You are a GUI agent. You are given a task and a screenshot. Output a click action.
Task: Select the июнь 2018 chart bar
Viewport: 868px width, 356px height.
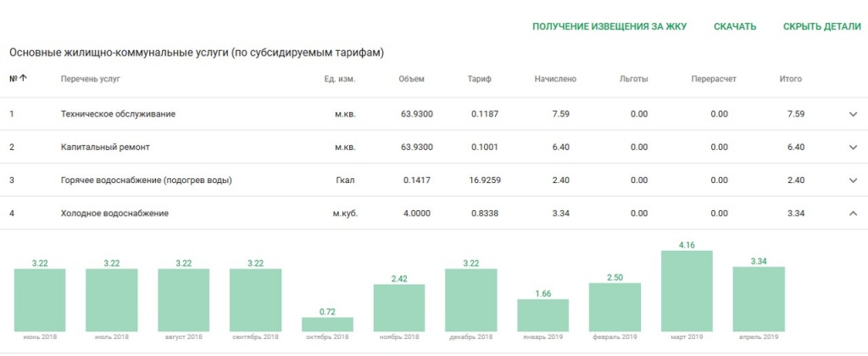pos(40,300)
